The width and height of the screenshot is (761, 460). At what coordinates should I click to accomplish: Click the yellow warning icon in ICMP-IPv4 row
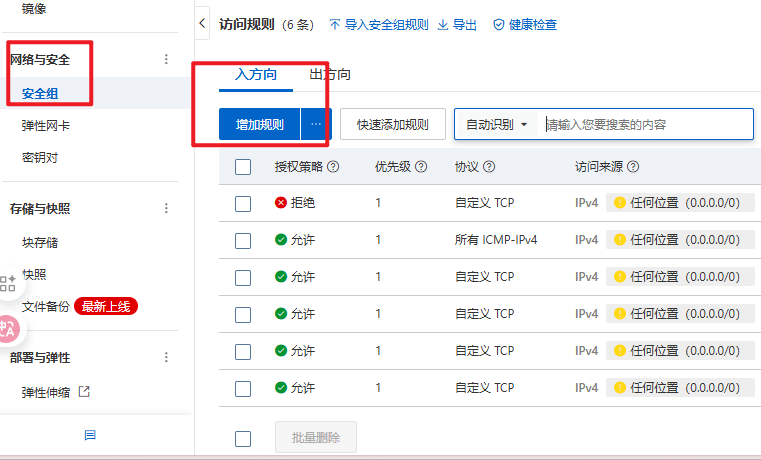click(x=620, y=239)
